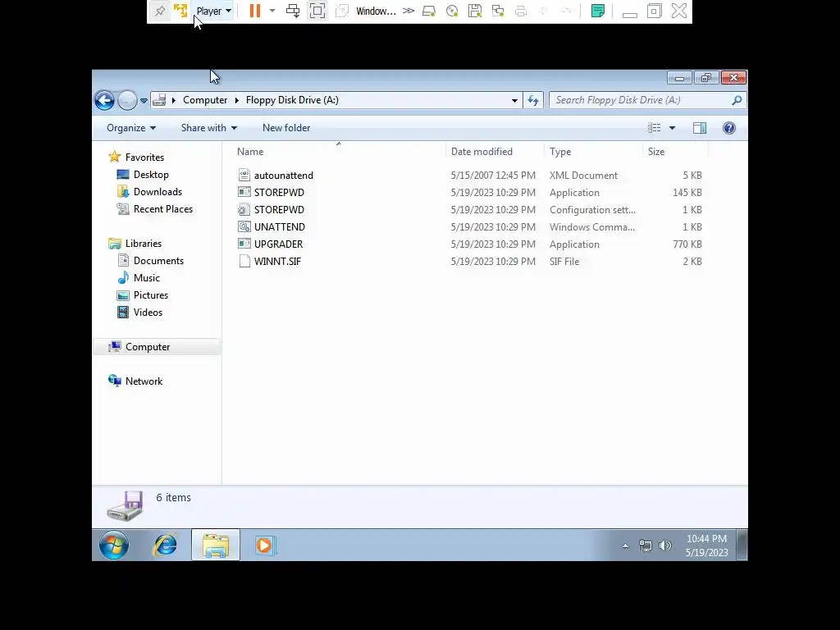Open Recent Places
Image resolution: width=840 pixels, height=630 pixels.
point(163,209)
